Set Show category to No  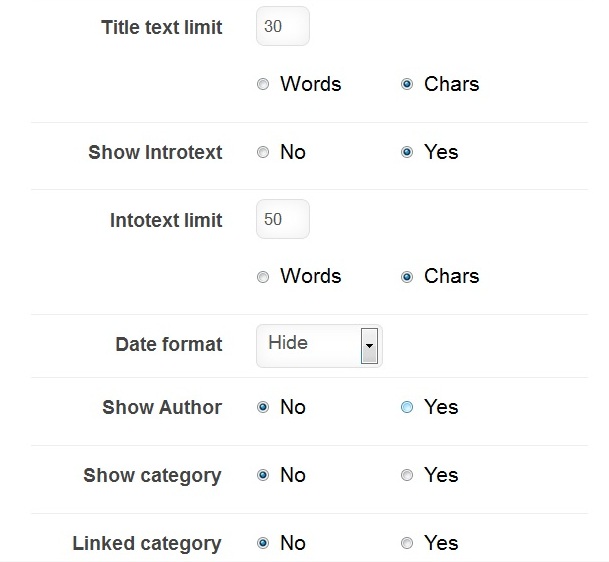click(x=264, y=476)
